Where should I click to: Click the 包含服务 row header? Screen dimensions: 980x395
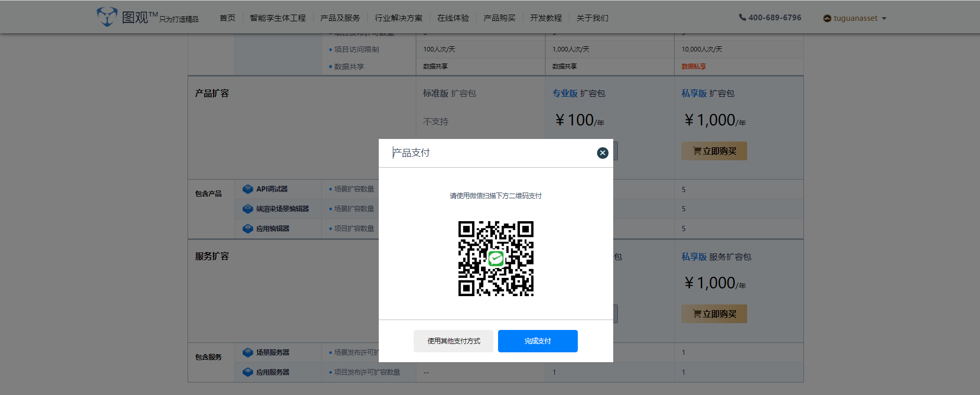(x=208, y=357)
